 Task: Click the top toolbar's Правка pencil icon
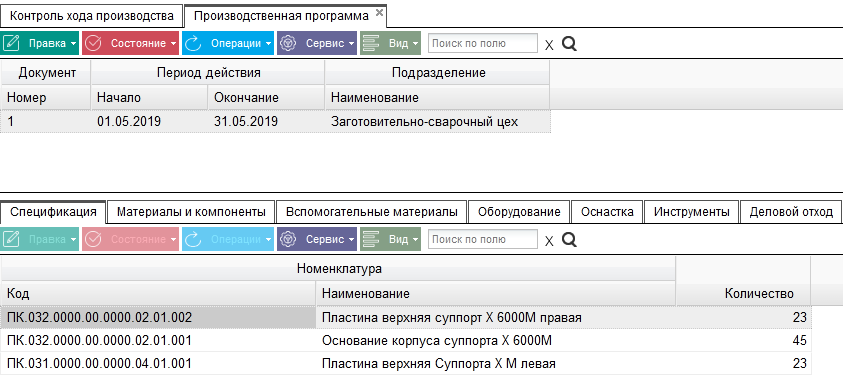(x=11, y=43)
